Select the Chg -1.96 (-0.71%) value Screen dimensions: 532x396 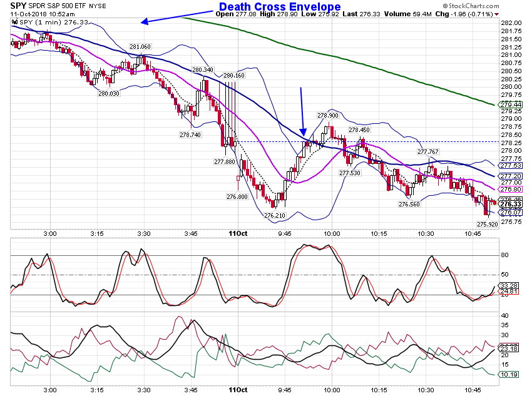464,14
